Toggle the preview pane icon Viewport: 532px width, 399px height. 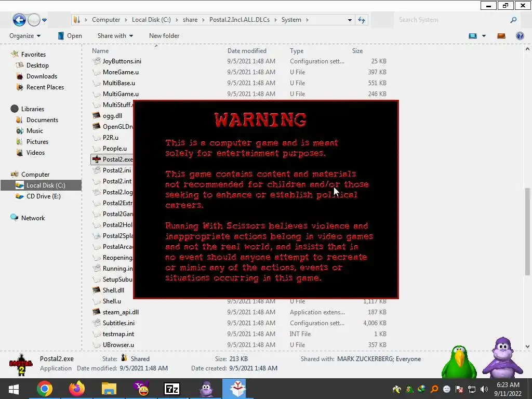coord(501,36)
